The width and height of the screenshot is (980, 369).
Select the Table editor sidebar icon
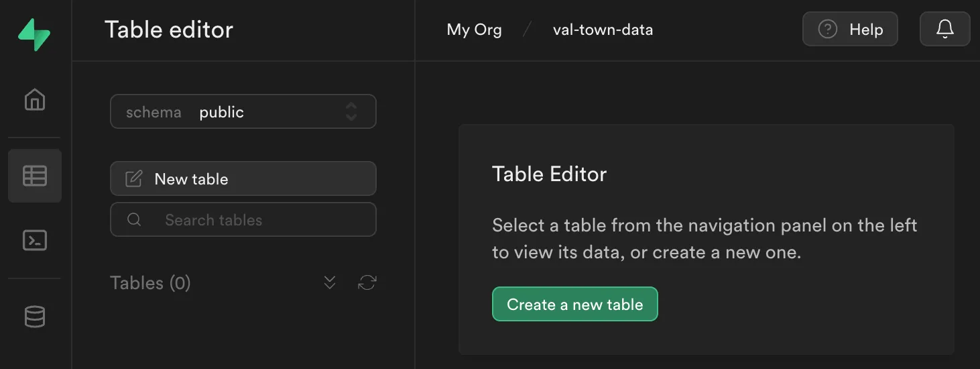coord(35,176)
